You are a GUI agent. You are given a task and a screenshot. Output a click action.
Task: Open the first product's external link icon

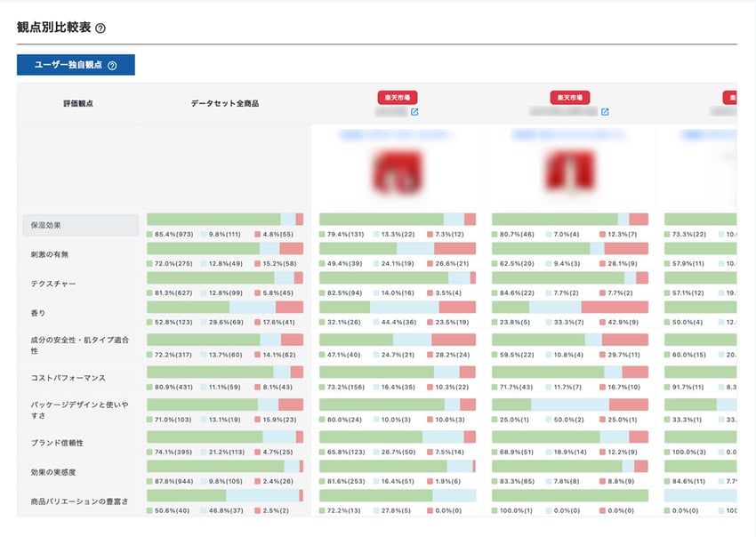tap(414, 113)
